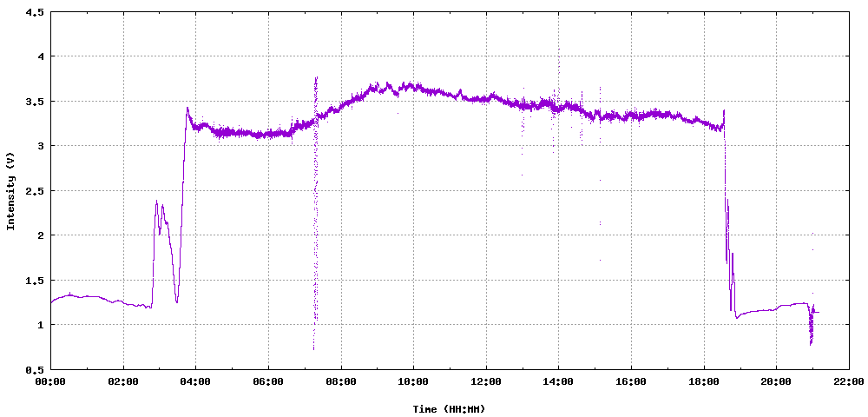
Task: Click the 1.5 intensity axis label
Action: point(35,281)
